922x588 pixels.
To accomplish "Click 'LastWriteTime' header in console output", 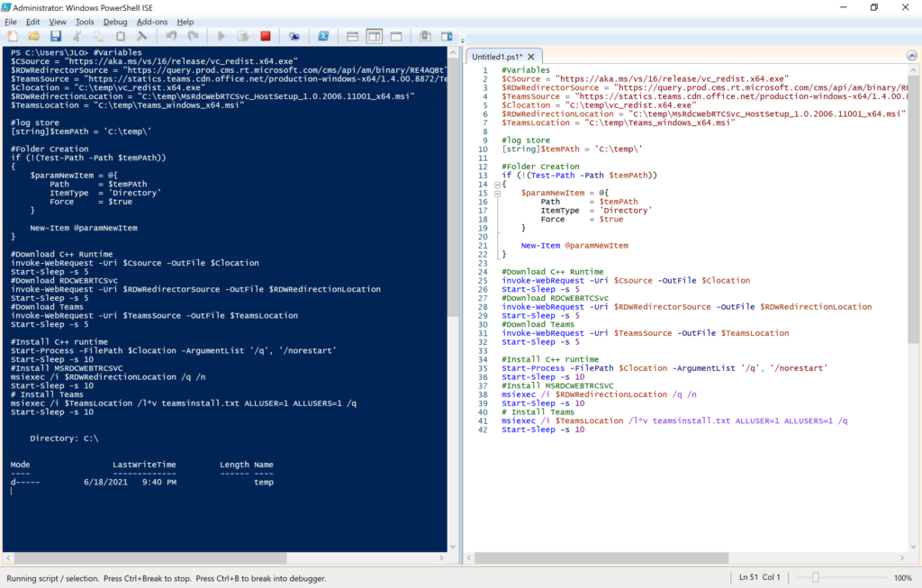I will pos(144,465).
